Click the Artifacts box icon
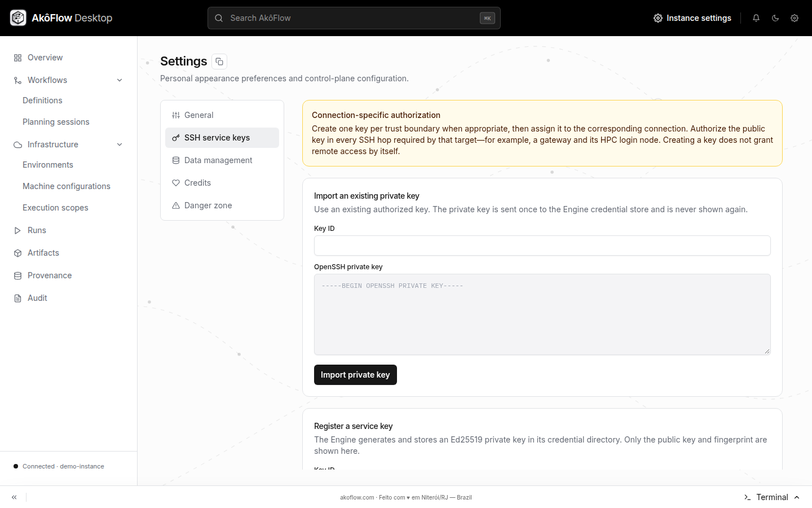Image resolution: width=812 pixels, height=508 pixels. point(18,253)
